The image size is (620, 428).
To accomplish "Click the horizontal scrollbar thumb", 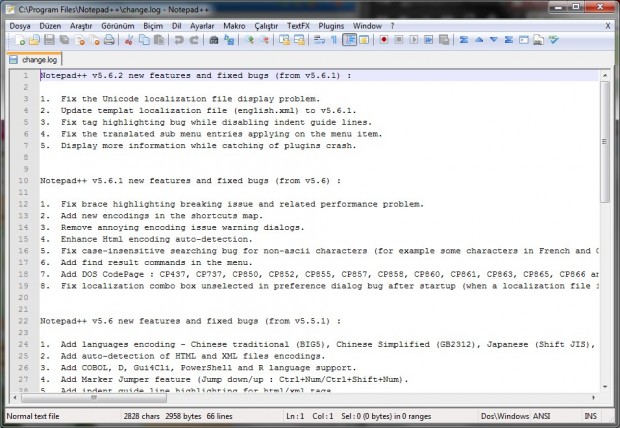I will (94, 398).
